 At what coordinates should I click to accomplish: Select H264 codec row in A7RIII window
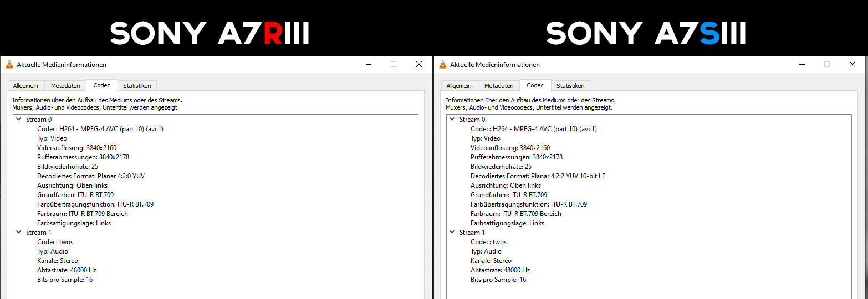(x=100, y=129)
